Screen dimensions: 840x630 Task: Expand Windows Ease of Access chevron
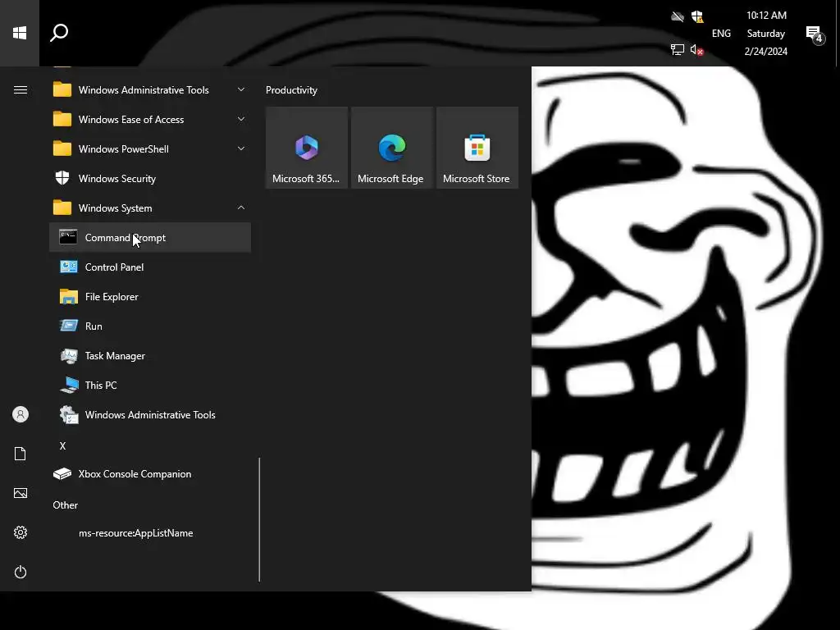[241, 119]
